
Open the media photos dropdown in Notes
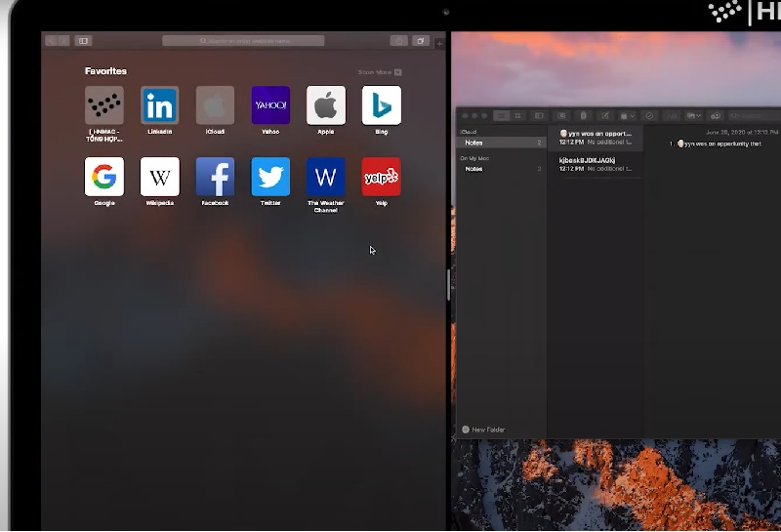[x=693, y=116]
